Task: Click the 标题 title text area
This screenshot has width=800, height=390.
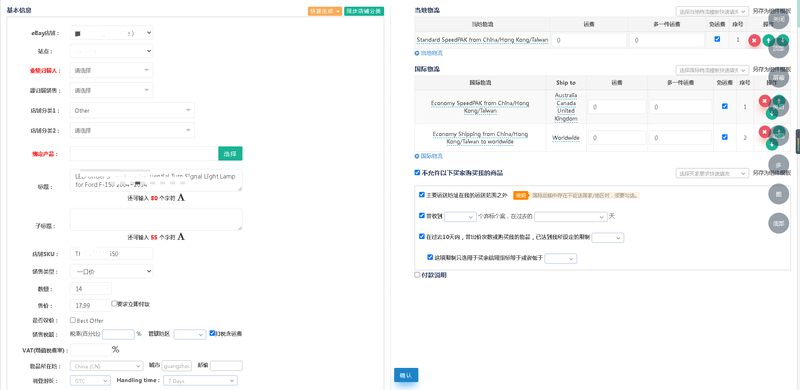Action: [x=156, y=180]
